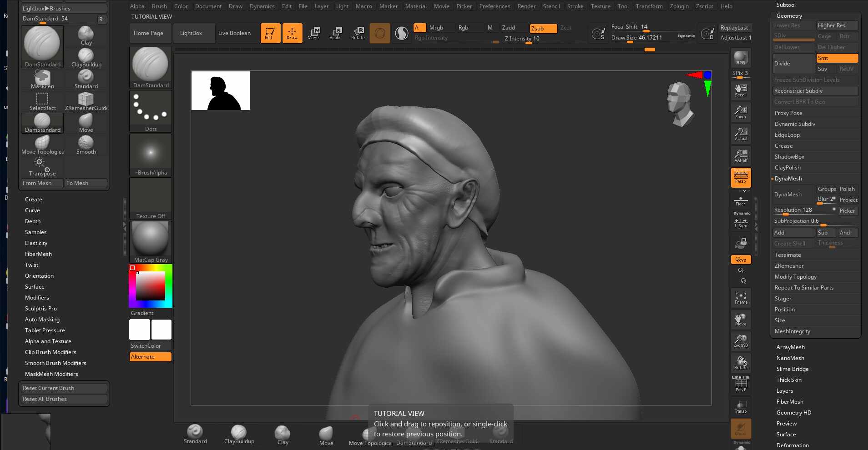Choose the MaskPen brush
Image resolution: width=868 pixels, height=450 pixels.
[x=42, y=80]
